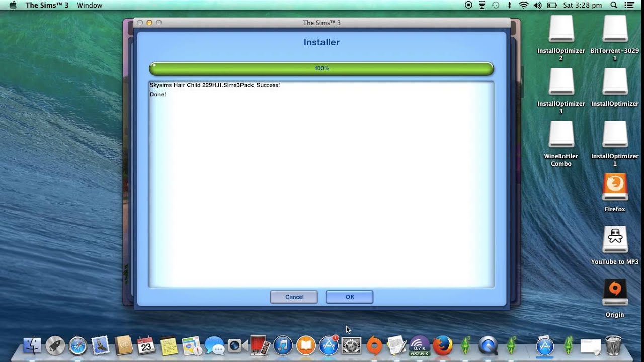Image resolution: width=644 pixels, height=362 pixels.
Task: Open The Sims 3 application menu
Action: [47, 5]
